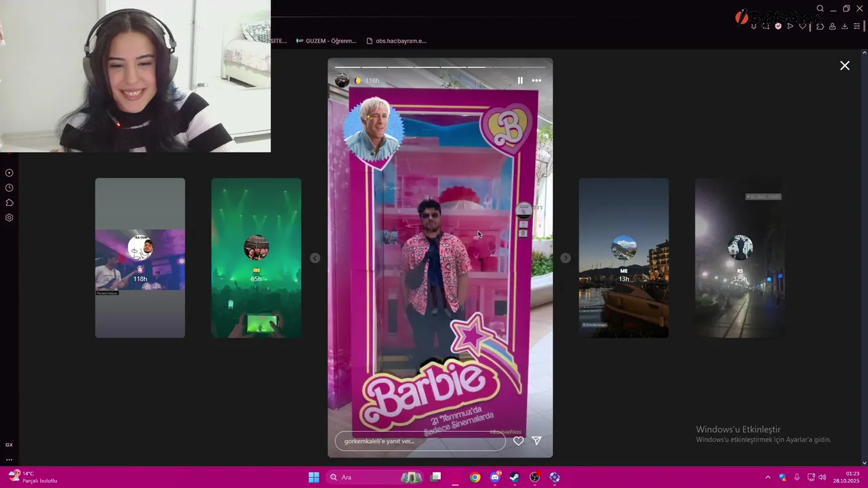Image resolution: width=868 pixels, height=488 pixels.
Task: Open the browser downloads icon
Action: point(844,26)
